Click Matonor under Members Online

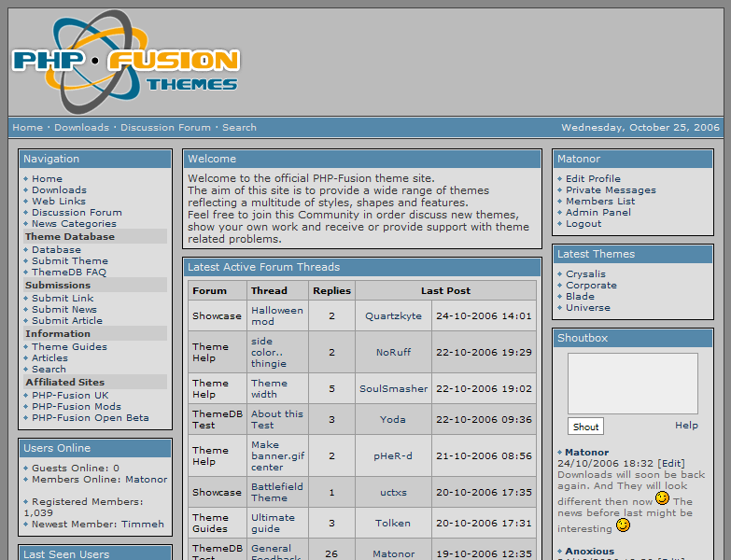click(x=147, y=479)
